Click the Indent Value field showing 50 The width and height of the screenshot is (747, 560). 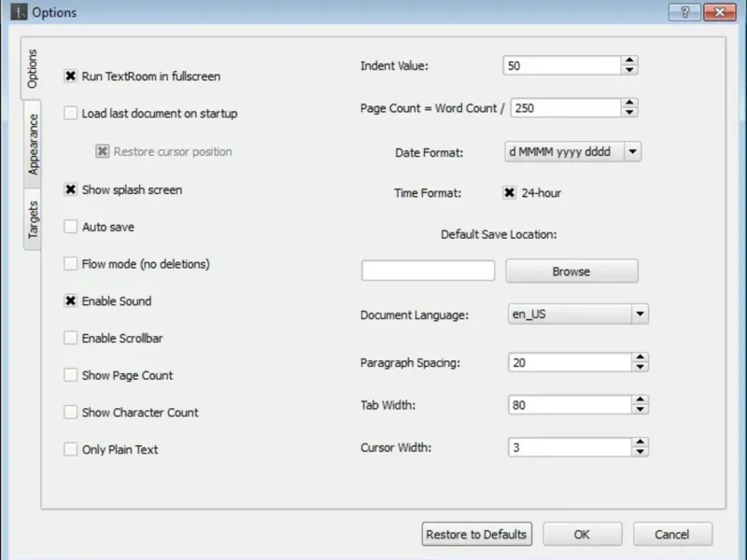tap(562, 65)
